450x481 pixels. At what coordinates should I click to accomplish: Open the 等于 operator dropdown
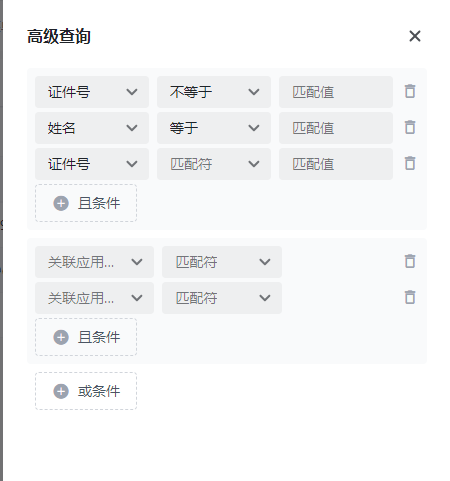click(x=214, y=128)
